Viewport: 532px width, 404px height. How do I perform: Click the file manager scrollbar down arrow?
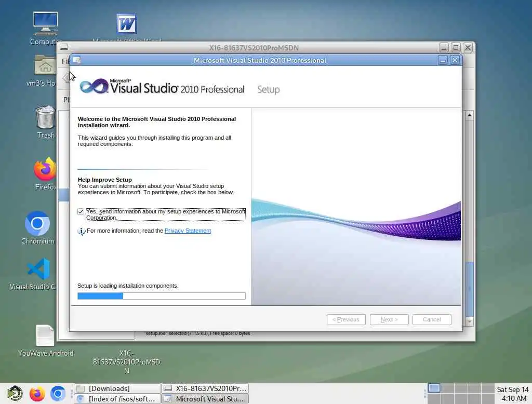470,321
